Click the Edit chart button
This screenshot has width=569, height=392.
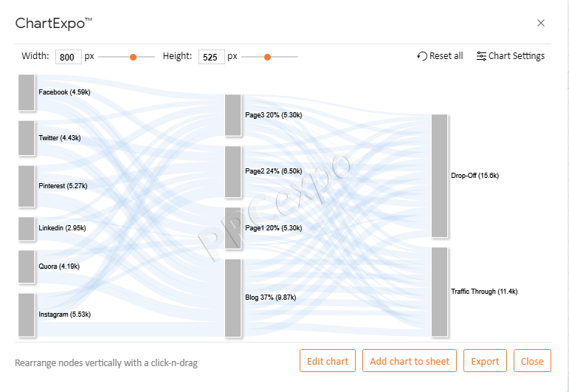click(x=328, y=361)
